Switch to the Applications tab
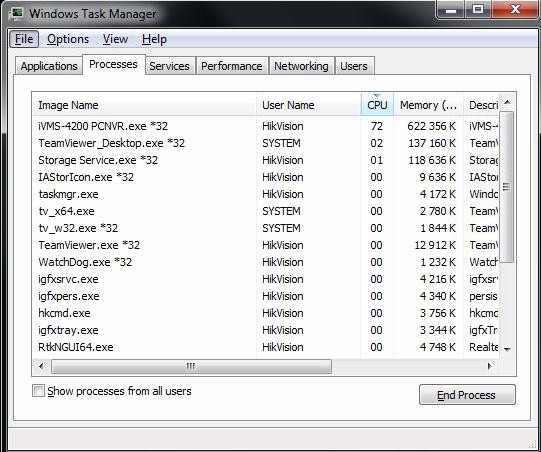The height and width of the screenshot is (452, 541). pos(49,66)
